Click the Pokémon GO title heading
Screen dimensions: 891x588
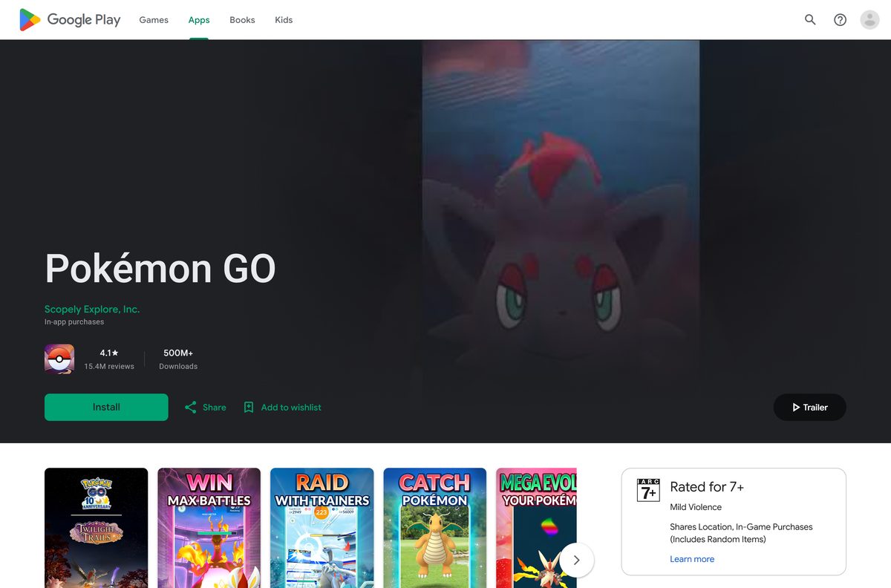click(160, 268)
